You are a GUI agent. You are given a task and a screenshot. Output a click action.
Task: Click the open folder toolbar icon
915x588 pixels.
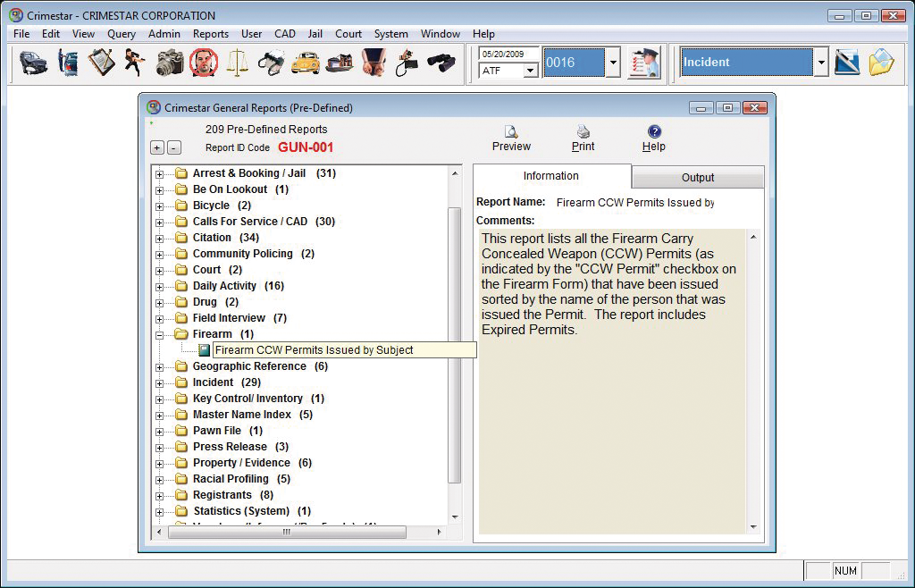point(881,63)
